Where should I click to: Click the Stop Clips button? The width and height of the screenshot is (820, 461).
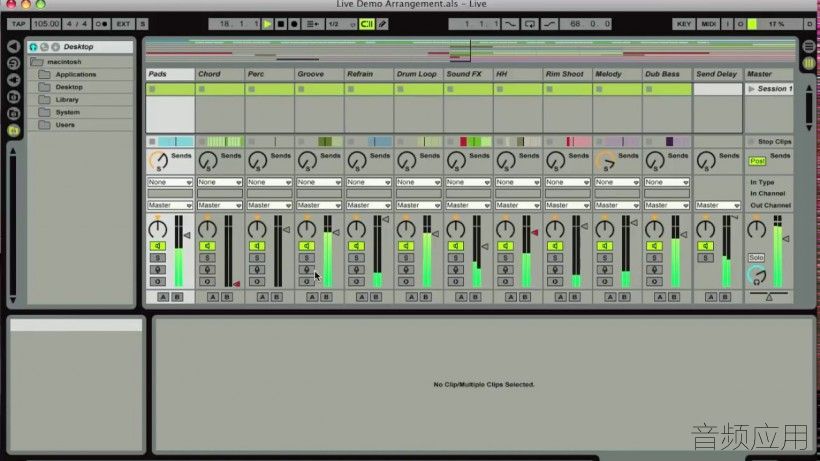coord(769,142)
